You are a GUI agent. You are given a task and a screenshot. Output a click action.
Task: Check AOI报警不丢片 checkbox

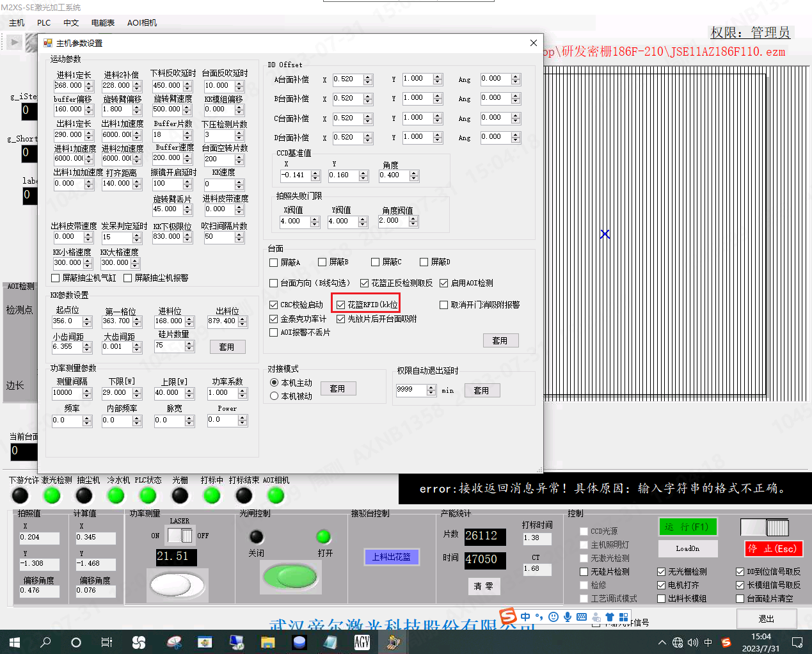point(274,332)
